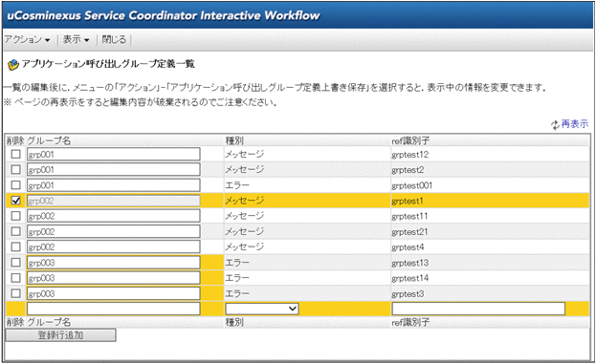The height and width of the screenshot is (364, 596).
Task: Click the grp002 field in the grptest11 row
Action: point(113,216)
